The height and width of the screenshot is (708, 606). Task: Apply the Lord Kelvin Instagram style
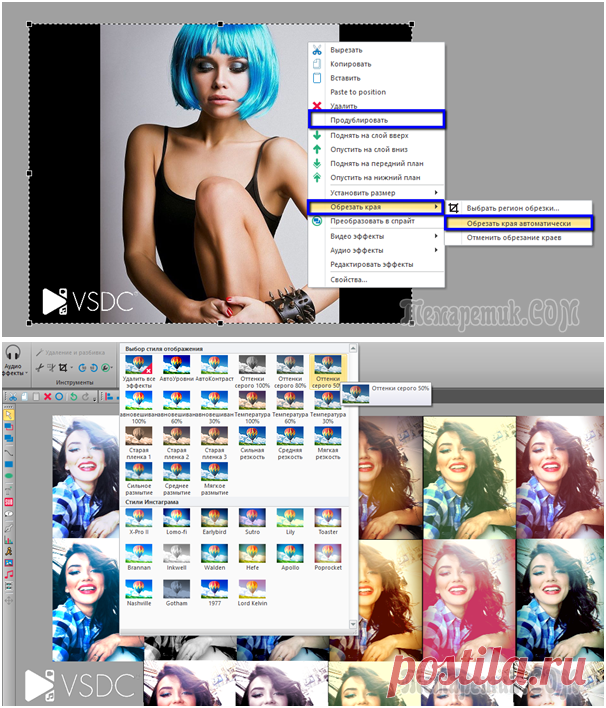click(252, 593)
